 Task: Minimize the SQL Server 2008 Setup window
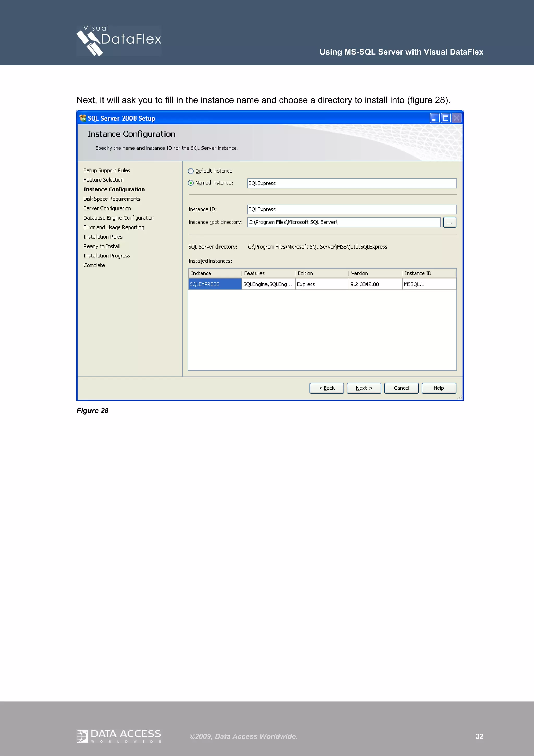(x=434, y=118)
